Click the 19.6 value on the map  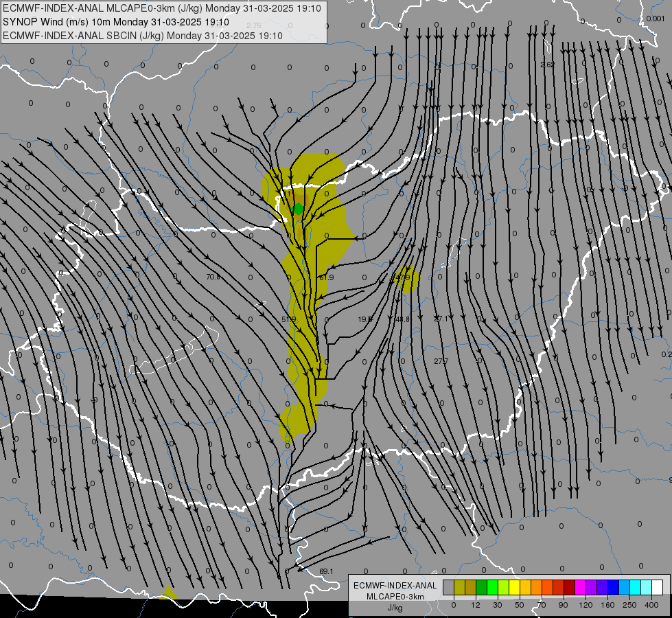(365, 319)
